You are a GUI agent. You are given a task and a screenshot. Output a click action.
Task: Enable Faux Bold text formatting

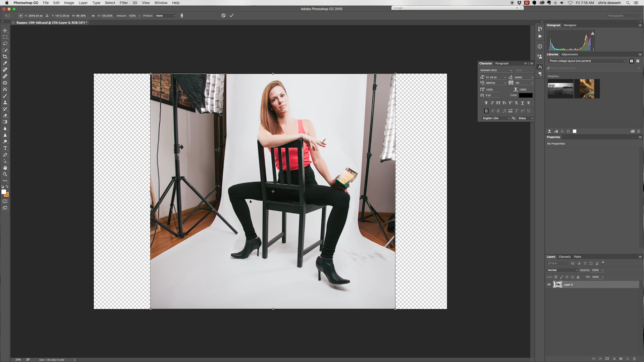(486, 103)
